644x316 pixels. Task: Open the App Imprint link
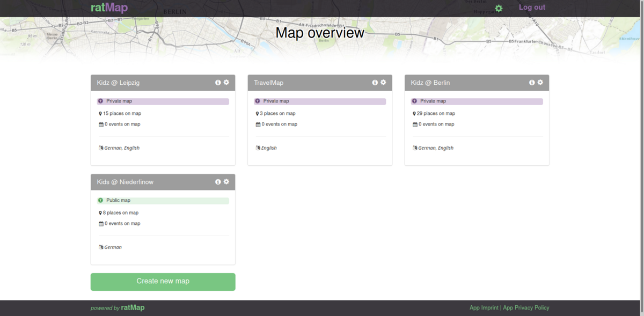pos(484,307)
